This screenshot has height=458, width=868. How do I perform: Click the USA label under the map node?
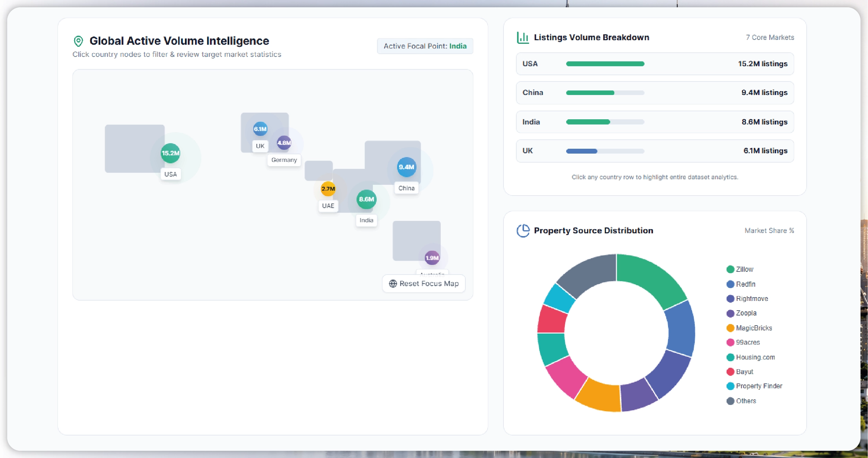[170, 174]
